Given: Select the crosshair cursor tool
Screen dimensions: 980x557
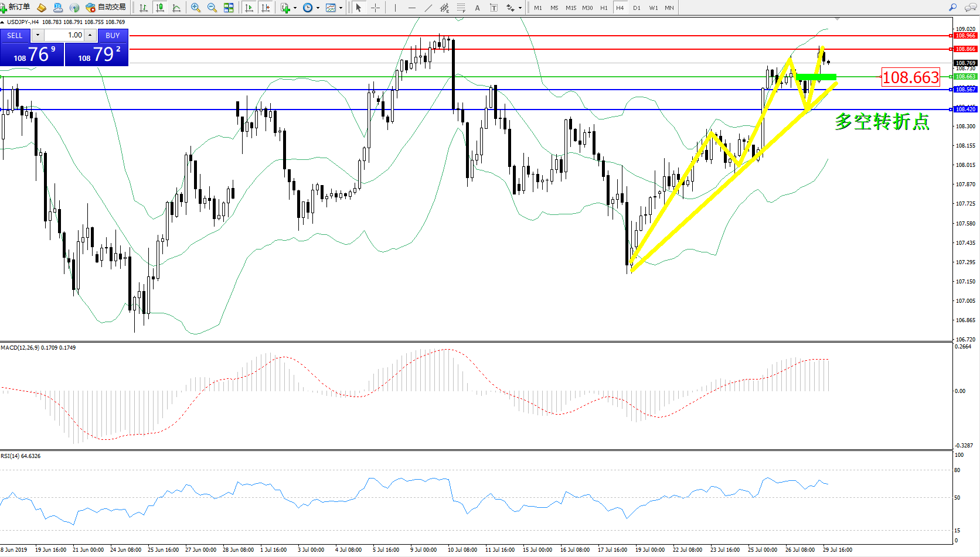Looking at the screenshot, I should [x=375, y=8].
